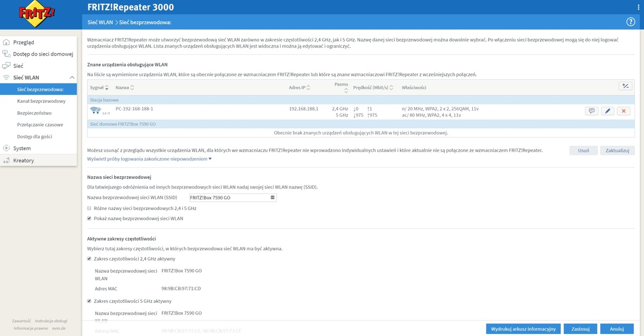Sort table by Adres IP column
The height and width of the screenshot is (336, 644).
300,87
